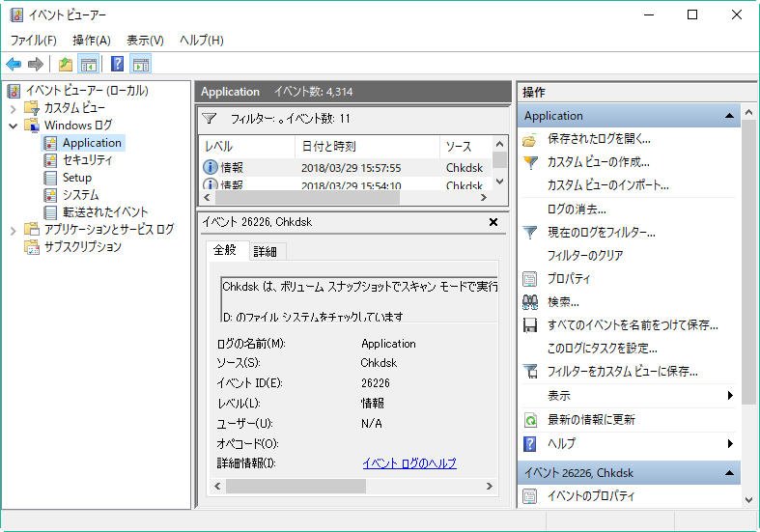Click the detail pane horizontal scroll-right arrow
Screen dimensions: 760x532
pos(489,486)
